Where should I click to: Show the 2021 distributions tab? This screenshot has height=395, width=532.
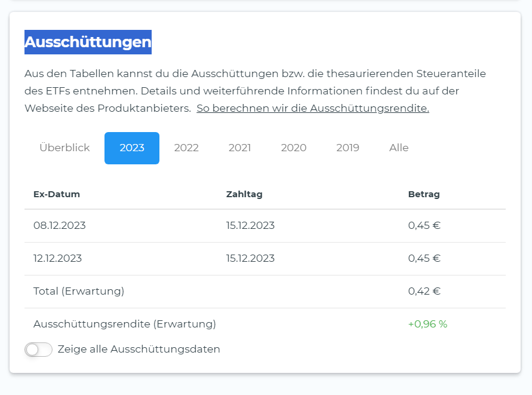(x=239, y=148)
